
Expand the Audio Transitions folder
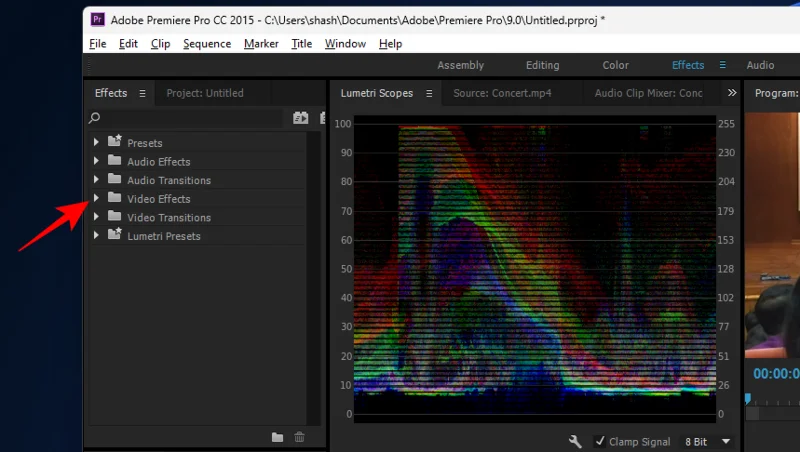[x=96, y=180]
